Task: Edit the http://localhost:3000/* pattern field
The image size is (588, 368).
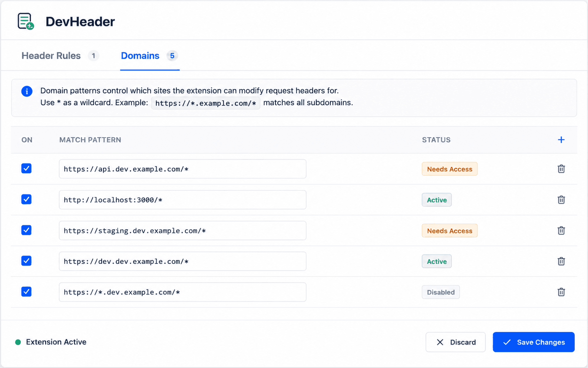Action: [182, 200]
